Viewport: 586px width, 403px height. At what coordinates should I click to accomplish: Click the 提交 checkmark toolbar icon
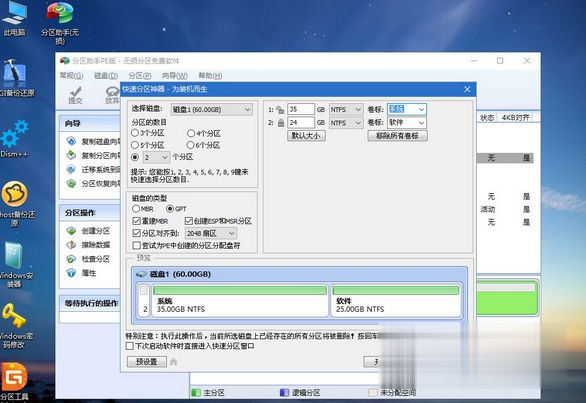click(x=75, y=91)
